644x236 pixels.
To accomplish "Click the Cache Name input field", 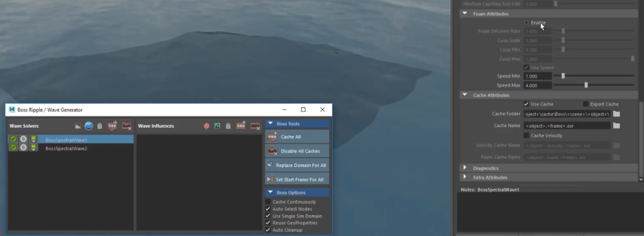I will 567,126.
